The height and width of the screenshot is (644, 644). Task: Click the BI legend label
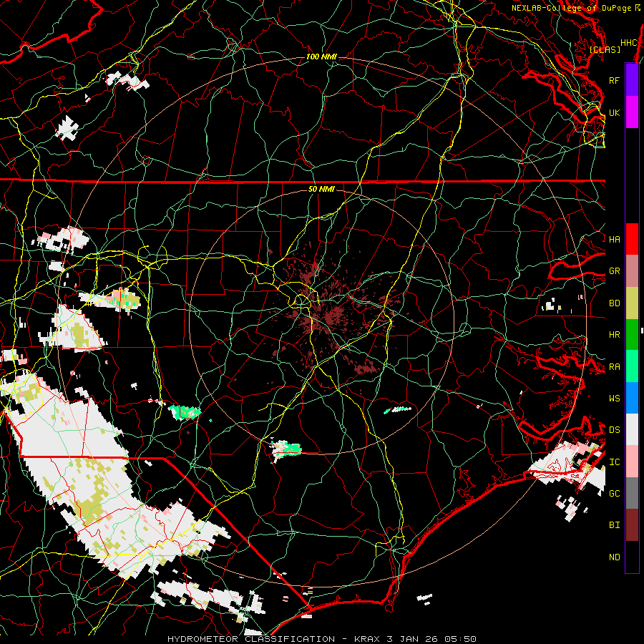click(x=615, y=525)
